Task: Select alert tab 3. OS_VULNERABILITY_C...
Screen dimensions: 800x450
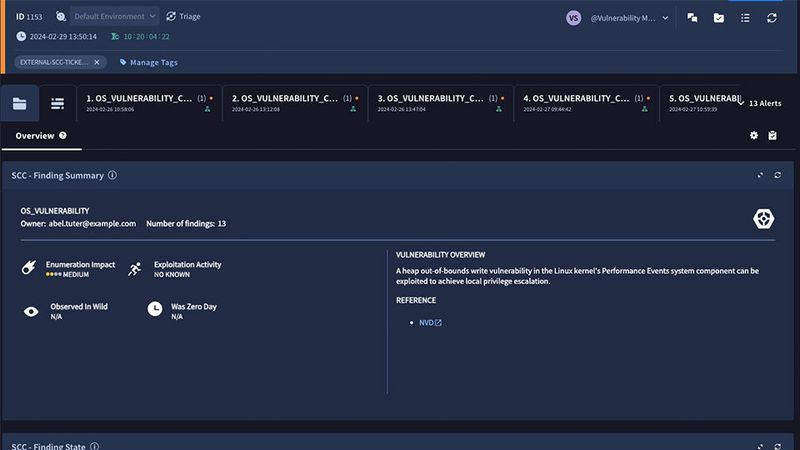Action: click(441, 103)
